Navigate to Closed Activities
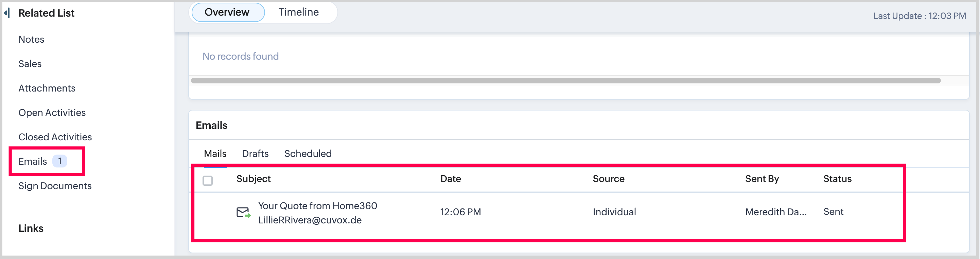The width and height of the screenshot is (980, 259). coord(55,137)
